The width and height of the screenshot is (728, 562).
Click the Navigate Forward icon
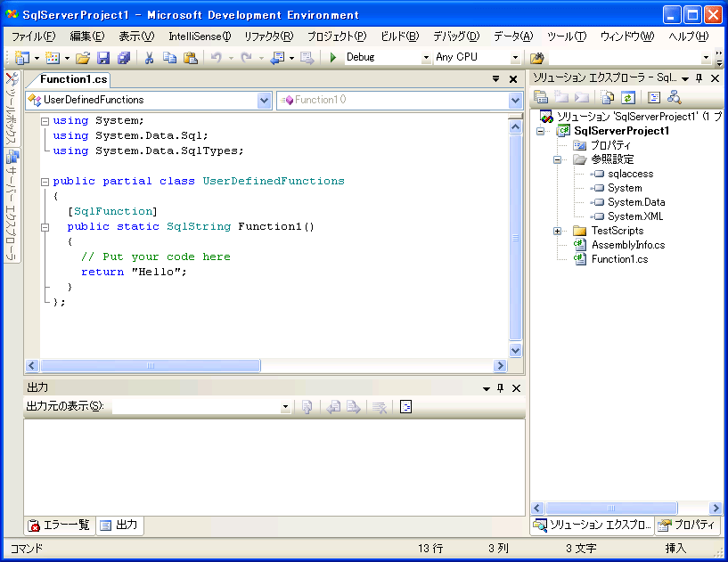coord(307,58)
